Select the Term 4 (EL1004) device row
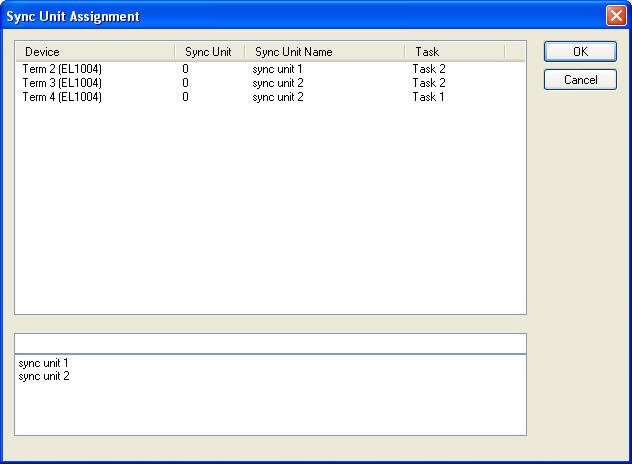632x464 pixels. pos(62,97)
